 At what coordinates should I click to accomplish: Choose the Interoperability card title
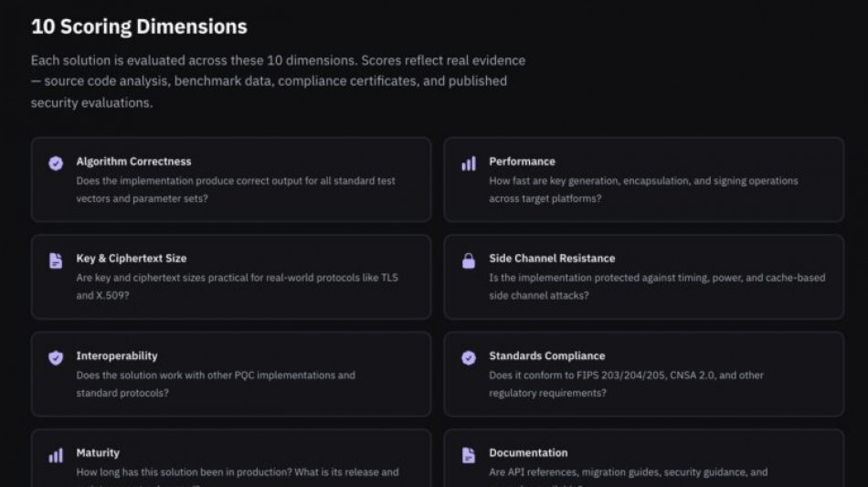point(116,355)
